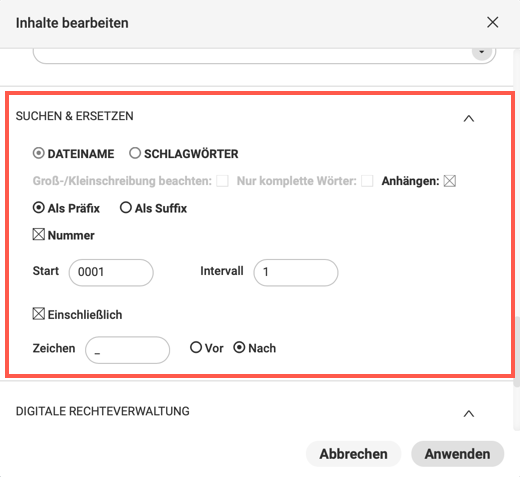Click the Intervall input field

pyautogui.click(x=296, y=272)
